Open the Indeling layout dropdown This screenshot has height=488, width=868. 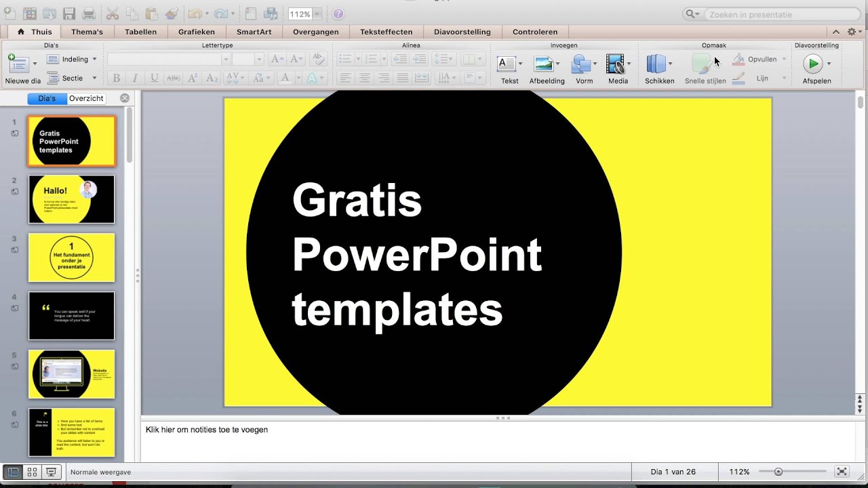point(71,59)
